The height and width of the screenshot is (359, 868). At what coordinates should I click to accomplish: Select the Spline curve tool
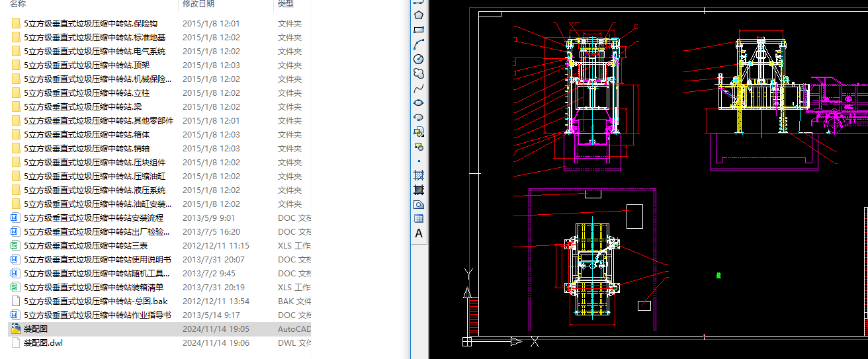click(x=418, y=88)
